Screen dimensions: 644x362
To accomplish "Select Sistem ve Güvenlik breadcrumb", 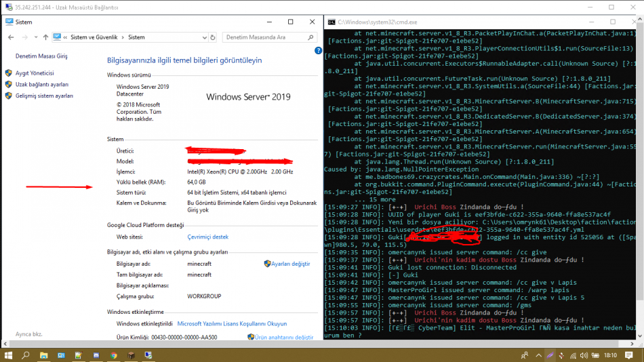I will click(x=94, y=37).
